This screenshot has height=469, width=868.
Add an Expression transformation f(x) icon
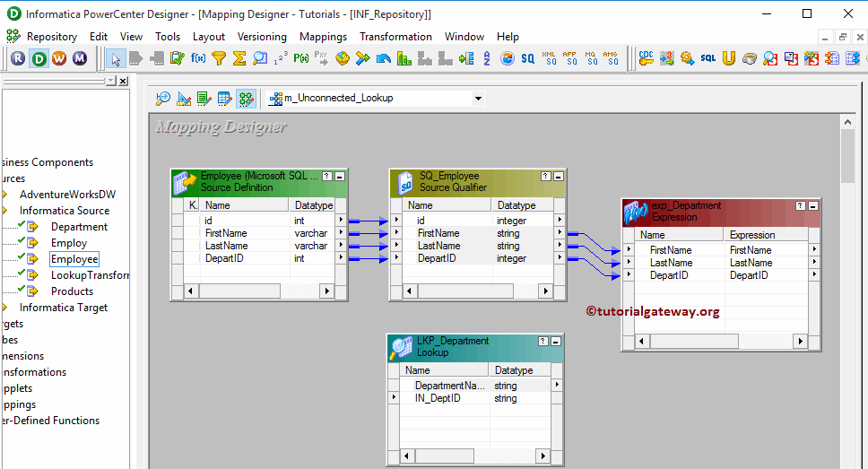pyautogui.click(x=198, y=58)
